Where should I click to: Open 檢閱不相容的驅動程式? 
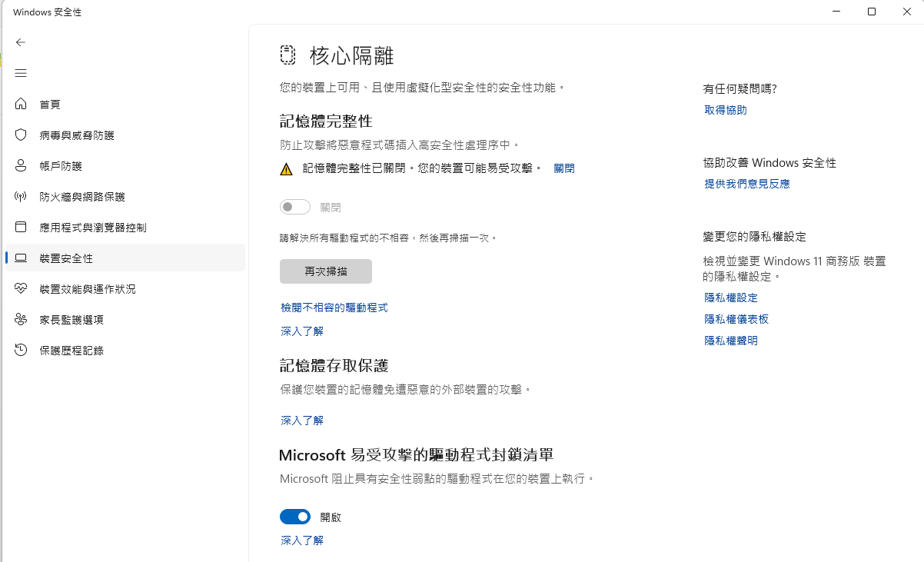point(334,307)
